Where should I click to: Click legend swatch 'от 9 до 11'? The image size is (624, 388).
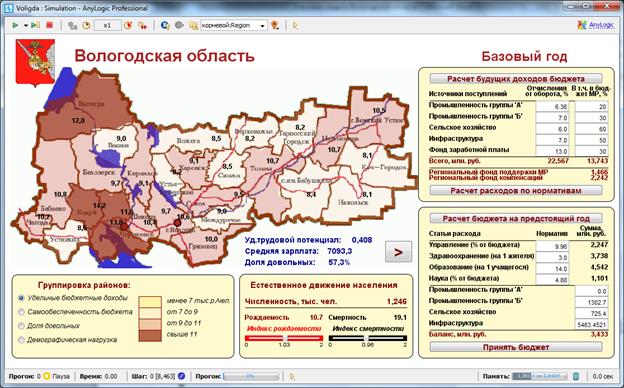point(150,324)
